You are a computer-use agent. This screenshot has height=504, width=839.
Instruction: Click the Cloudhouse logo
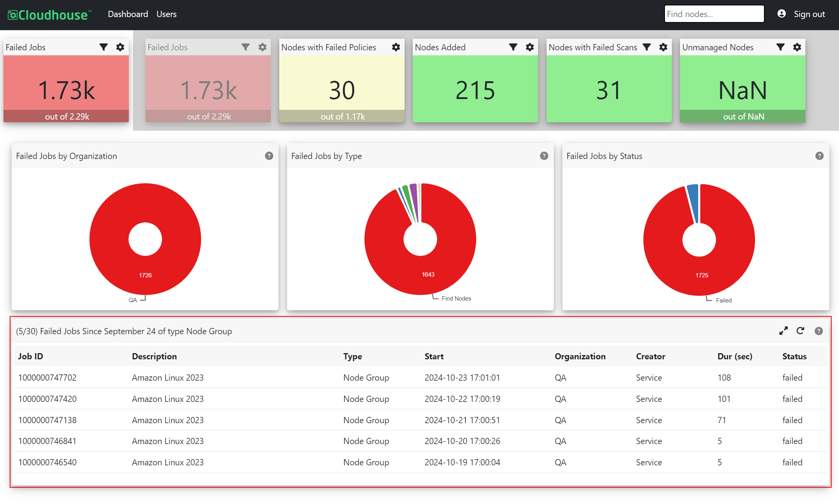(x=50, y=15)
